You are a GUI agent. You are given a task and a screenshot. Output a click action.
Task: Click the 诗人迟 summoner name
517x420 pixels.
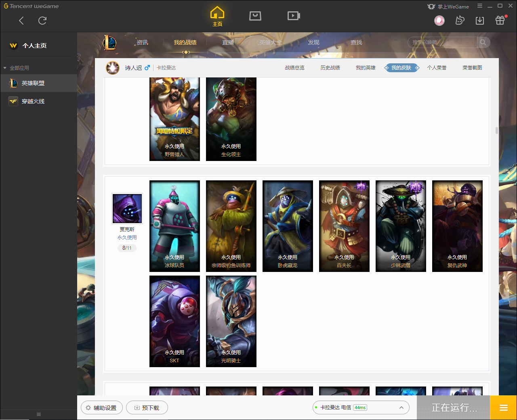pos(133,68)
